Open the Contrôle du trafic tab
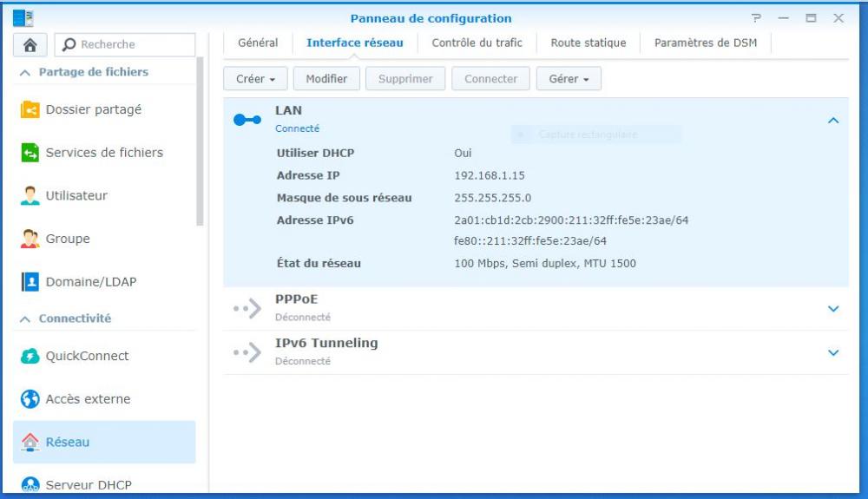Screen dimensions: 868x499 click(x=477, y=43)
